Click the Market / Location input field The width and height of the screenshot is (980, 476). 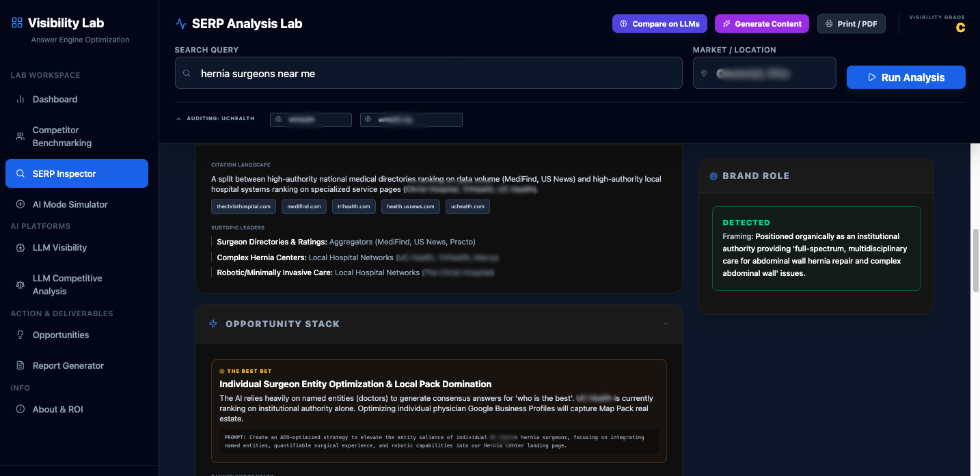tap(765, 73)
